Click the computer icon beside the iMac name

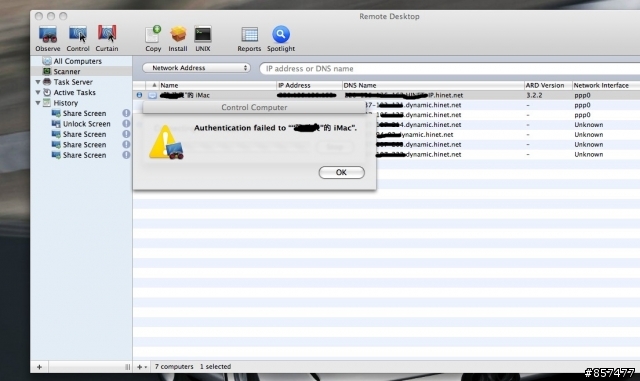152,95
